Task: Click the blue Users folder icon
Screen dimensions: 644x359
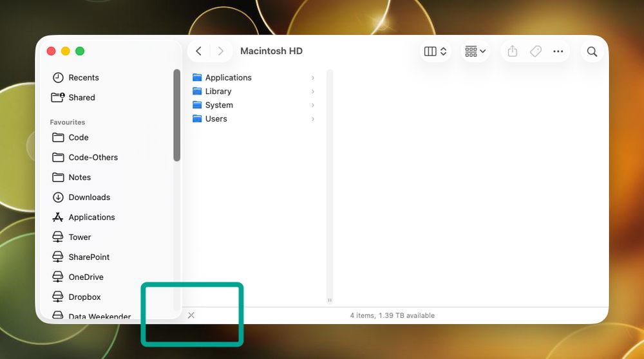Action: (197, 118)
